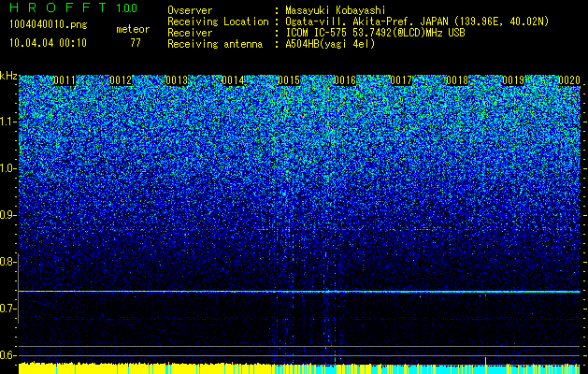Click the time marker 0018
Image resolution: width=588 pixels, height=374 pixels.
tap(457, 80)
